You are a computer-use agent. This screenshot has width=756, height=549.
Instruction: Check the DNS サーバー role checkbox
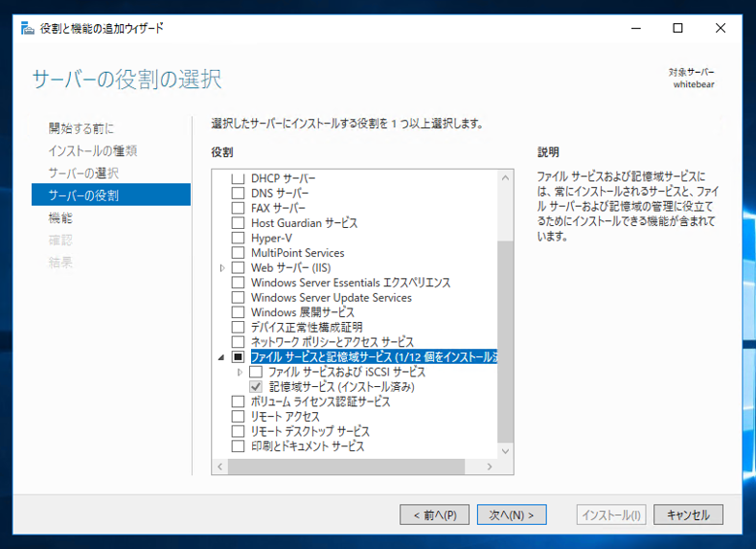237,193
